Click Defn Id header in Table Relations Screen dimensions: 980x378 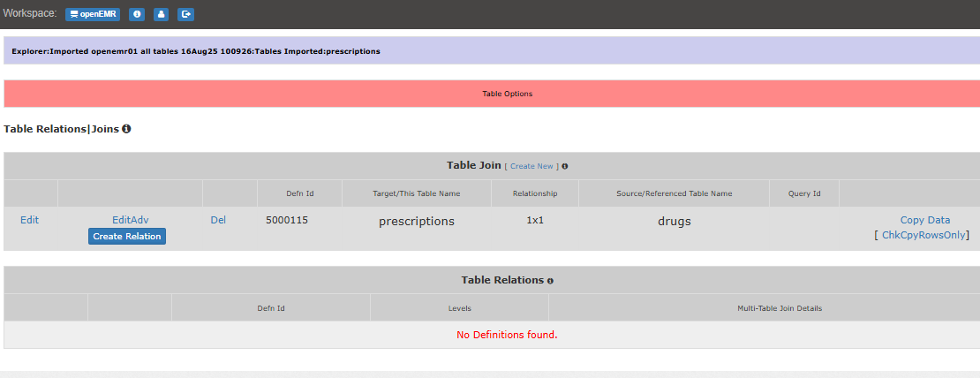click(271, 308)
